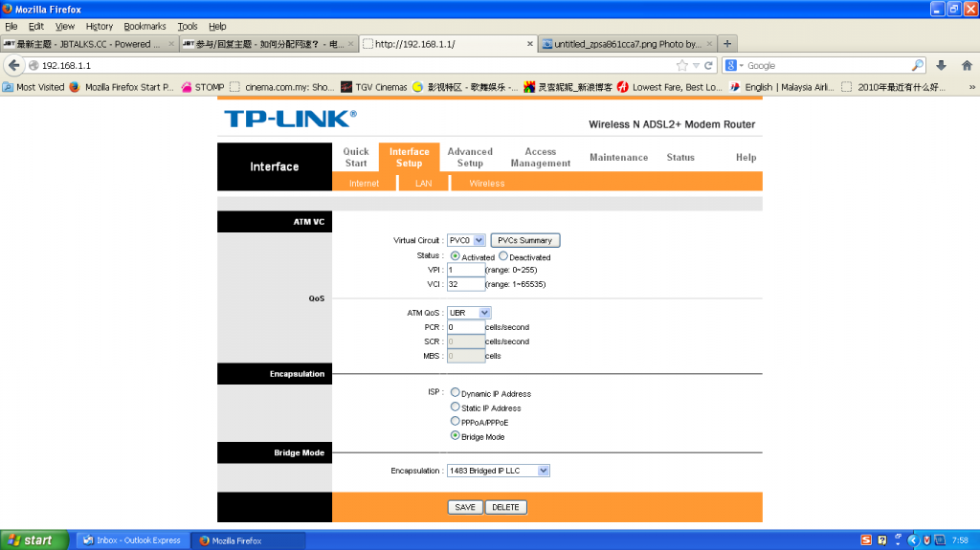The image size is (980, 550).
Task: Bookmark this page with the star icon
Action: (x=681, y=65)
